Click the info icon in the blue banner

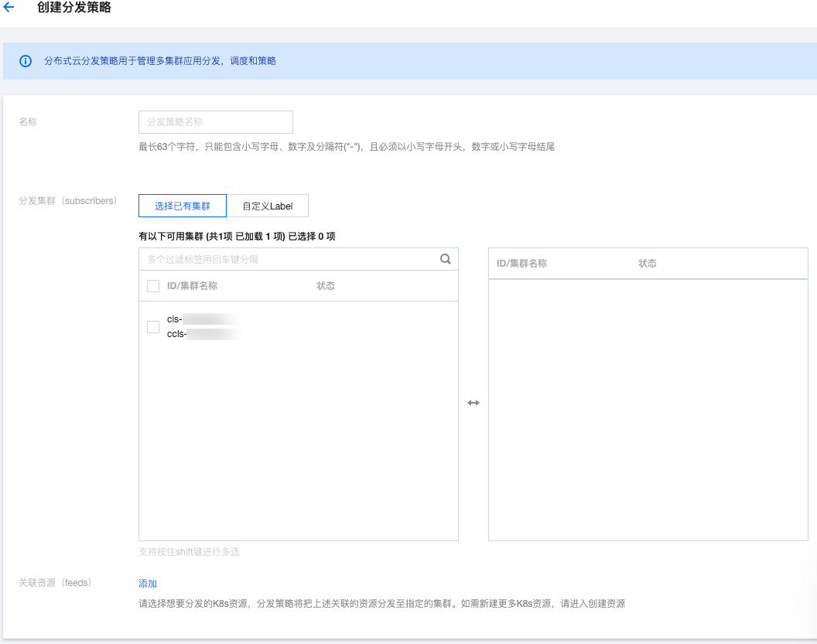coord(26,61)
